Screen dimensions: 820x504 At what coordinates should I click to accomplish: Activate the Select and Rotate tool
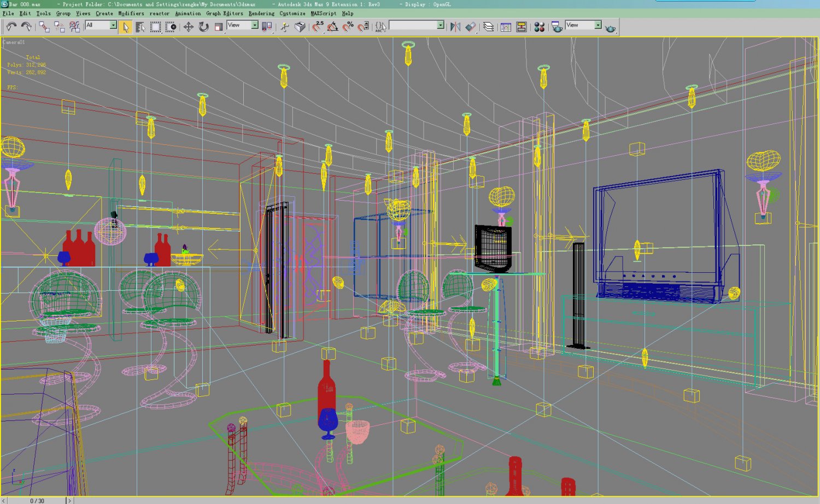[x=203, y=25]
